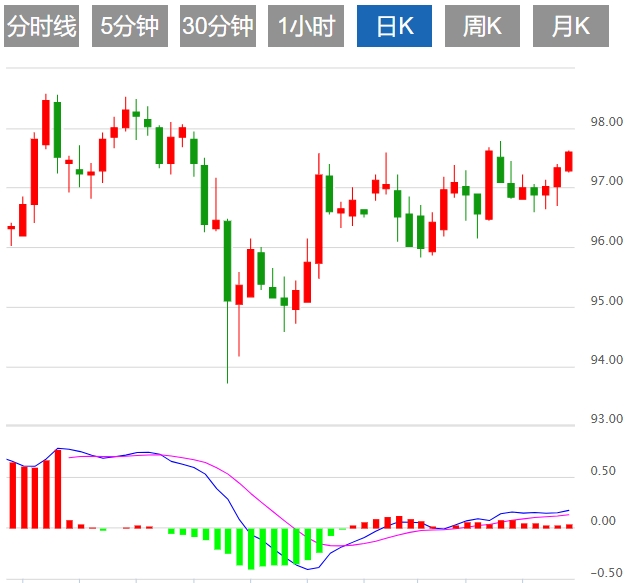Click the 0.50 MACD axis label

[x=603, y=471]
